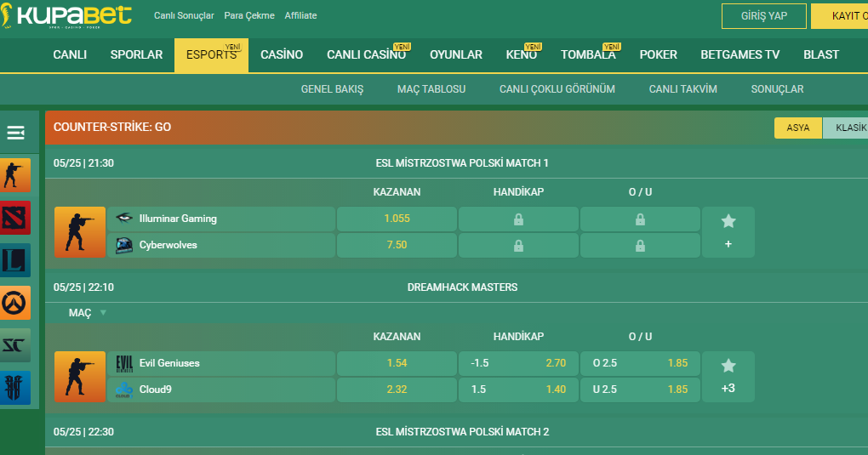The height and width of the screenshot is (455, 868).
Task: Click the Cyberwolves team logo
Action: (124, 245)
